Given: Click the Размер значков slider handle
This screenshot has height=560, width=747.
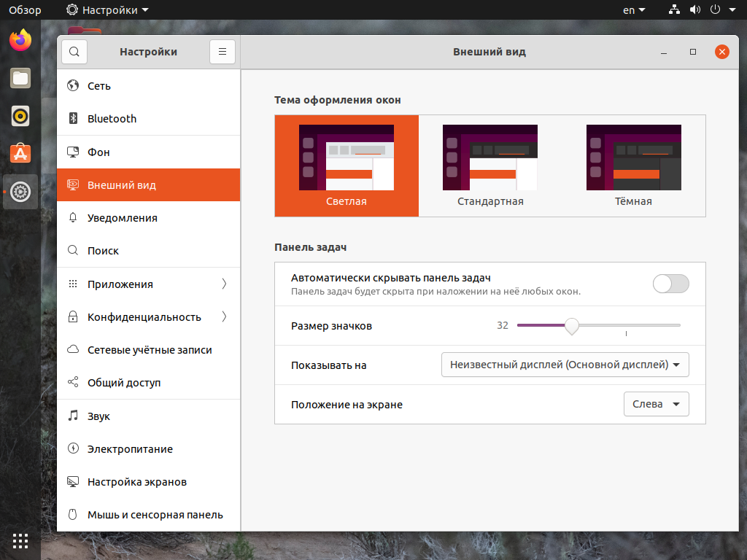Looking at the screenshot, I should 572,326.
